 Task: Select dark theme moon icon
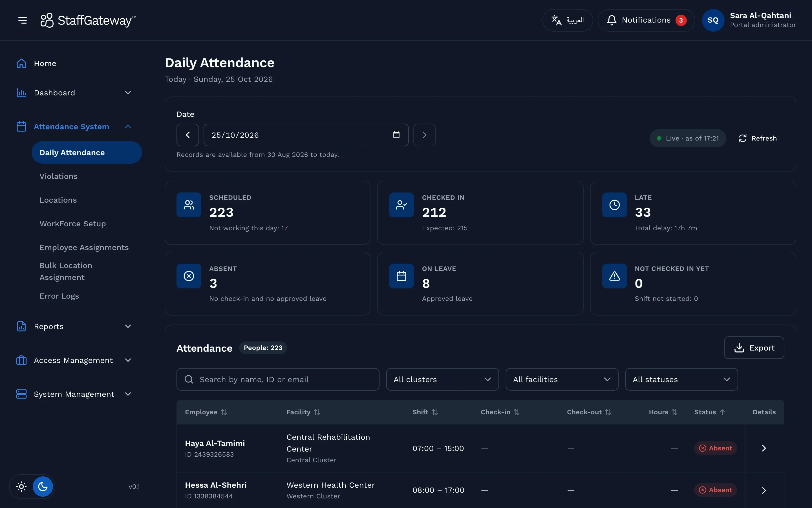coord(43,487)
